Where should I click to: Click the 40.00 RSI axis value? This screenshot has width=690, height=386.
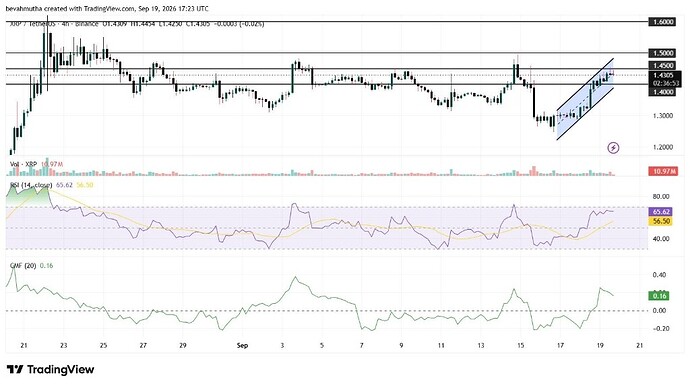(661, 239)
